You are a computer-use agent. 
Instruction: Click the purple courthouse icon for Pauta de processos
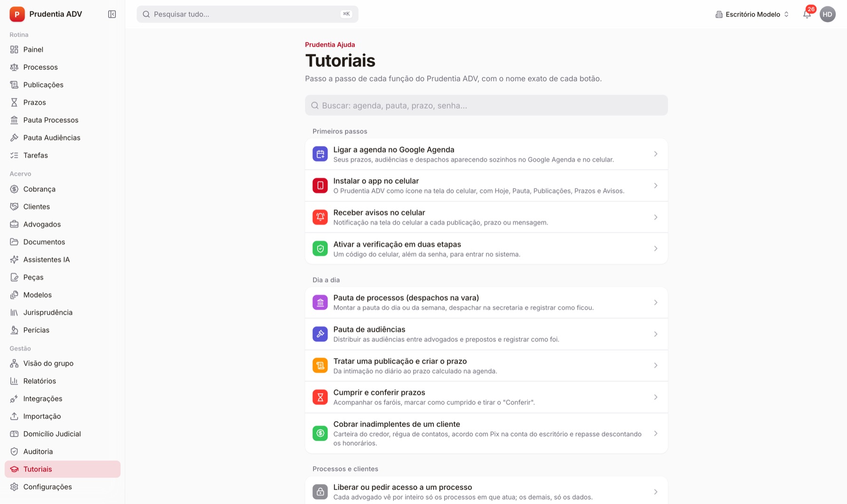[320, 303]
